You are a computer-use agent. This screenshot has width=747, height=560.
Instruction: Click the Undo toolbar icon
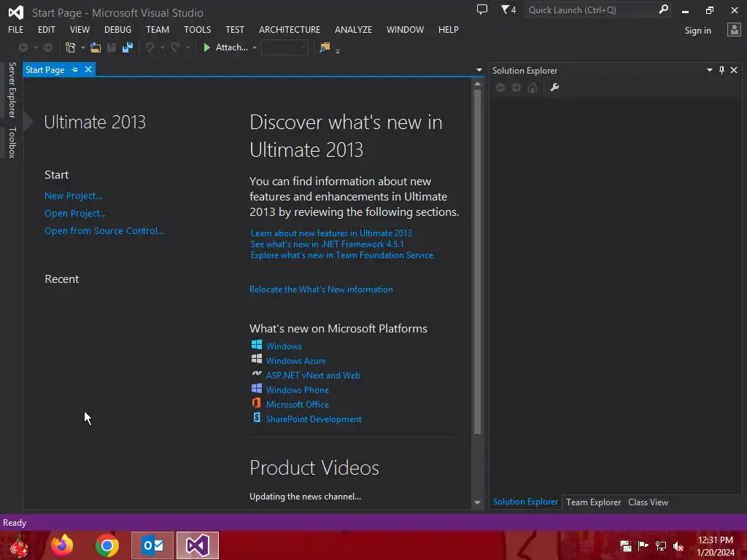click(150, 47)
